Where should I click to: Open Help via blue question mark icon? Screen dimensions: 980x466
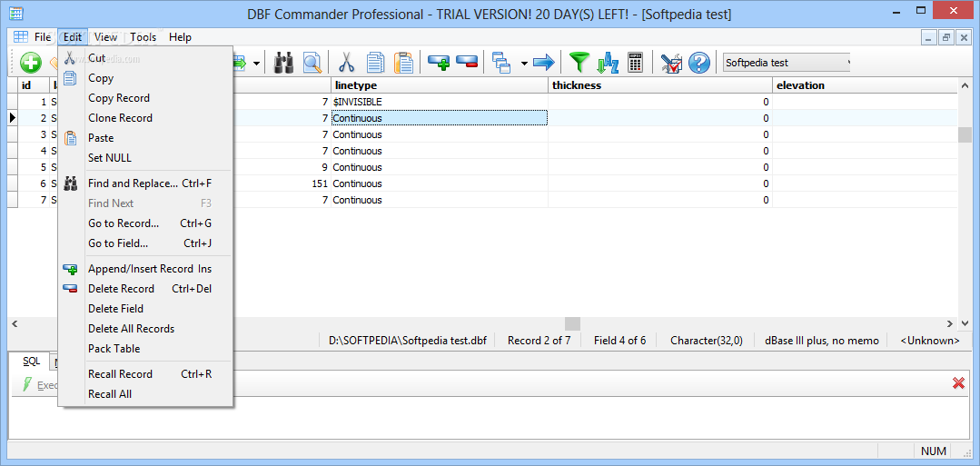[x=699, y=63]
